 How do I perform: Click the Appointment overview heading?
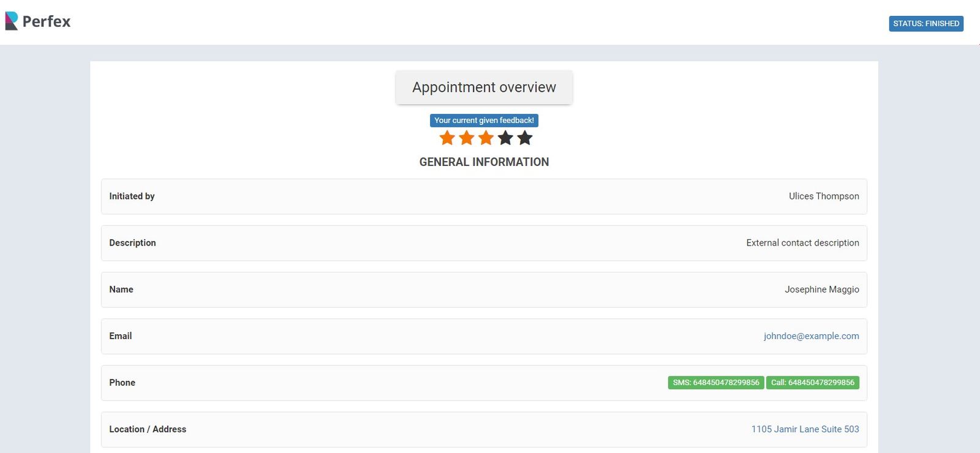(x=484, y=88)
